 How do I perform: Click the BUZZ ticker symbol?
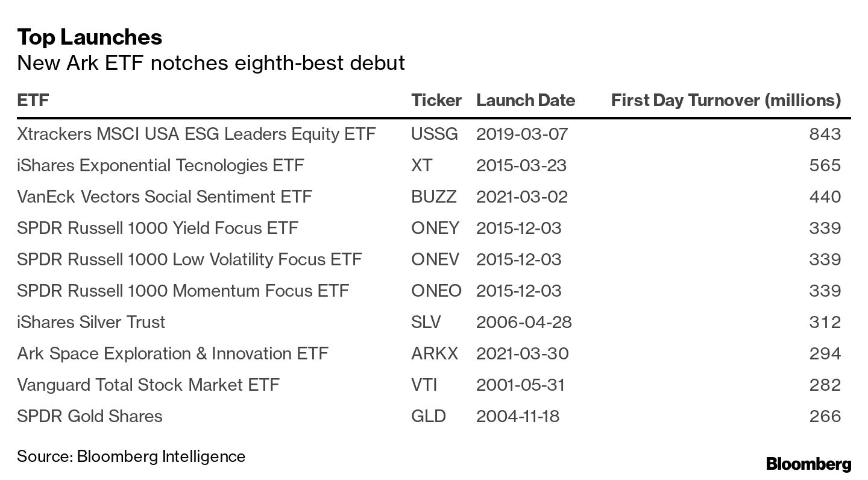coord(433,197)
